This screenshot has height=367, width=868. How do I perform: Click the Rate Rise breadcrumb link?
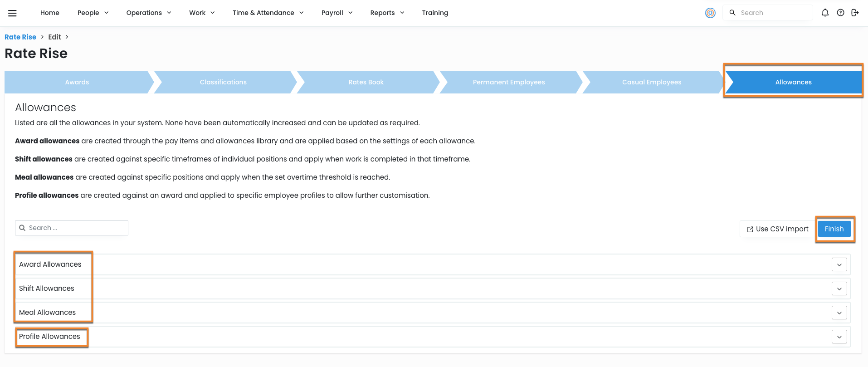[20, 37]
